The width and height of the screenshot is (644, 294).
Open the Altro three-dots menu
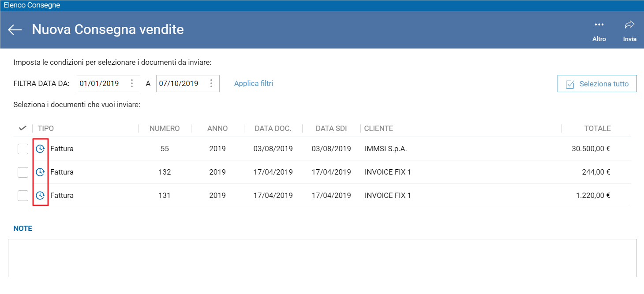click(x=599, y=25)
